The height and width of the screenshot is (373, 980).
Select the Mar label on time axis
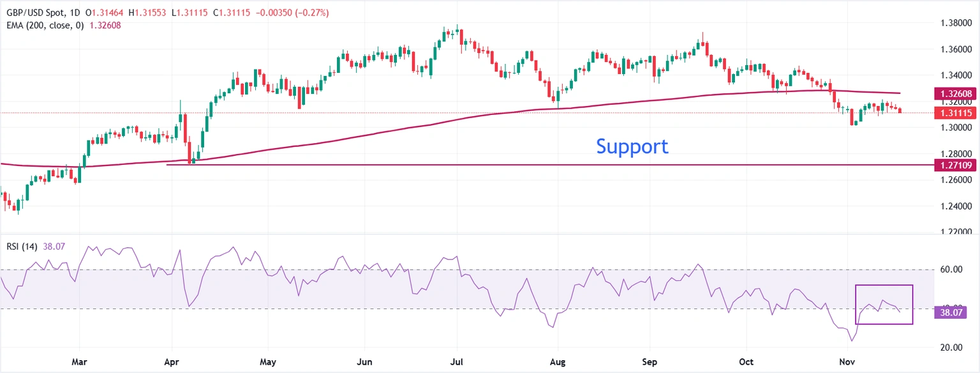(79, 362)
